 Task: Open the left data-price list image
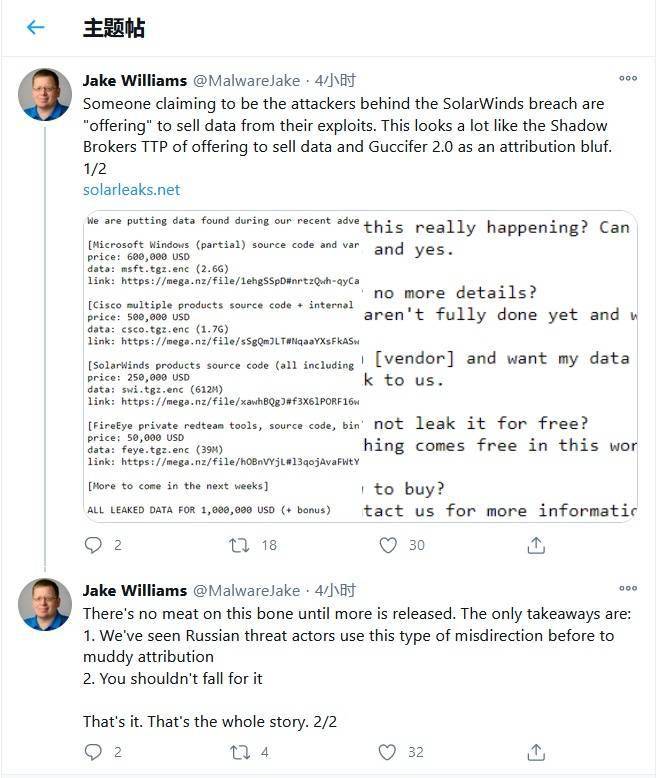pyautogui.click(x=222, y=366)
